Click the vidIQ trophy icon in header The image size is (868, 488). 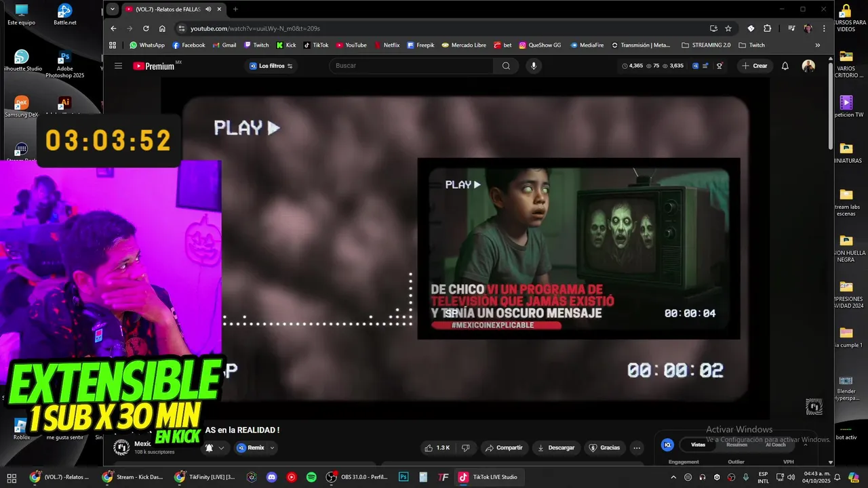pos(719,66)
